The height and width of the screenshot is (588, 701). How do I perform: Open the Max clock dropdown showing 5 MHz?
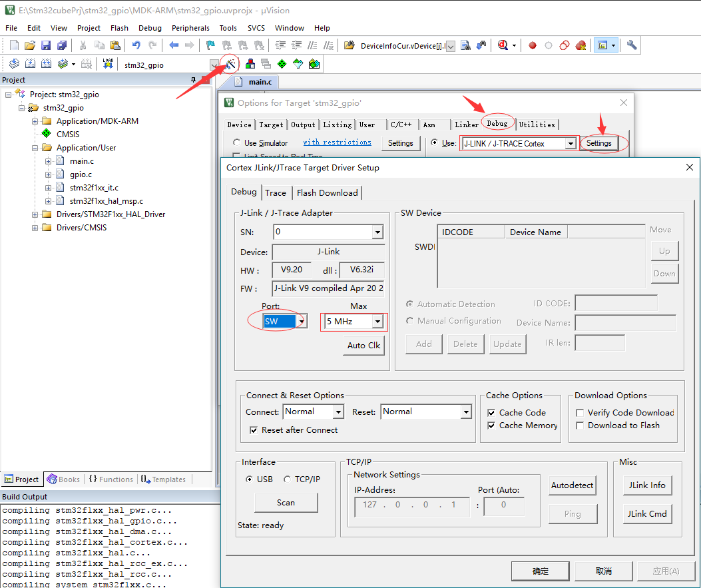click(377, 322)
